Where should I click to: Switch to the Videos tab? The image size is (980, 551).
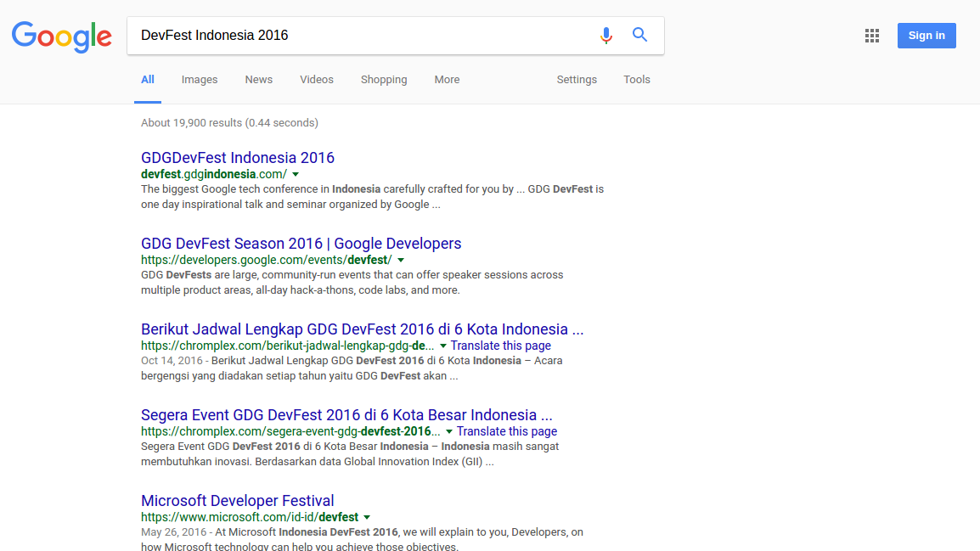click(x=316, y=79)
